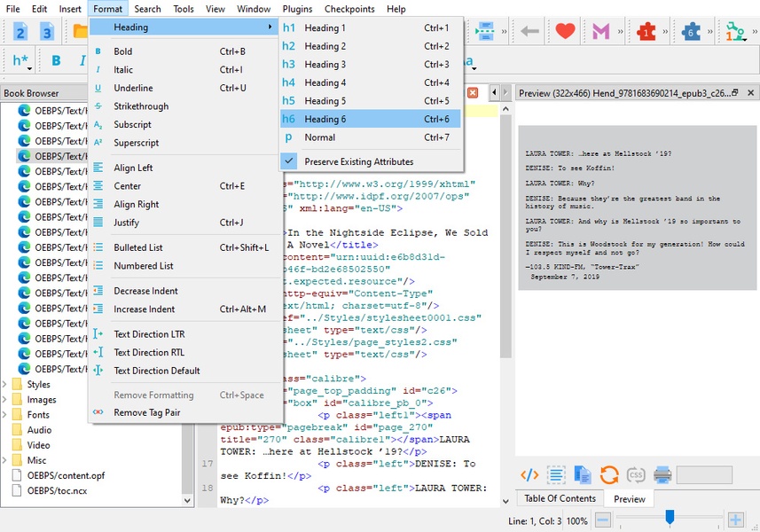Screen dimensions: 760x532
Task: Click the page 3 toolbar icon
Action: pyautogui.click(x=47, y=32)
